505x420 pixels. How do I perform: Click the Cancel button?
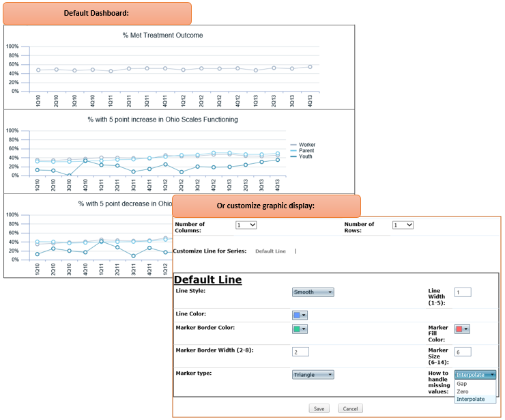[350, 408]
